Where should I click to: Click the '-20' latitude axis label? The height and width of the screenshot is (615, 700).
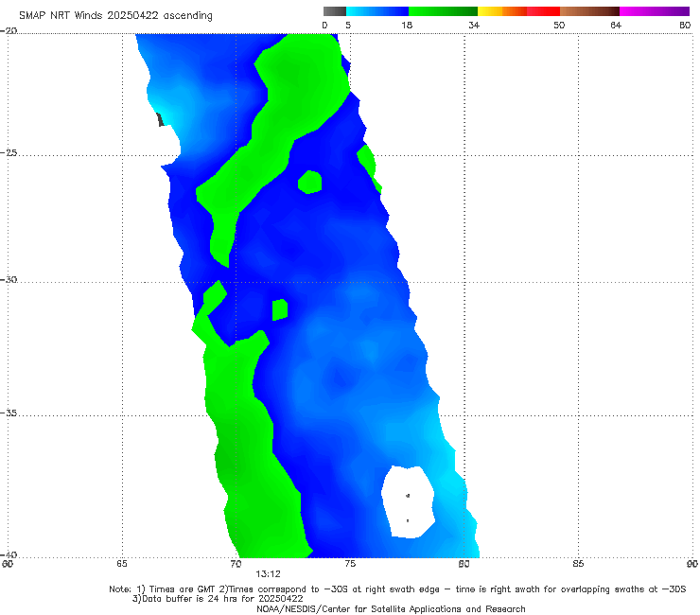[x=9, y=30]
